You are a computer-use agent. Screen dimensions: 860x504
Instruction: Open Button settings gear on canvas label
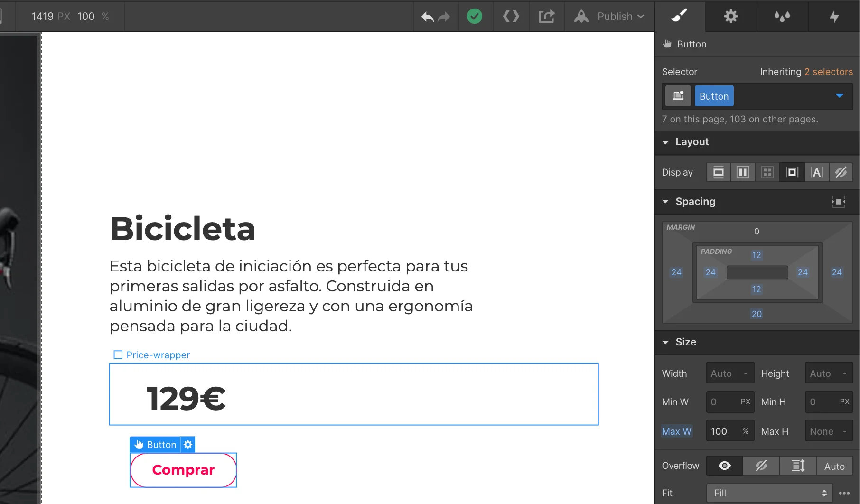188,445
